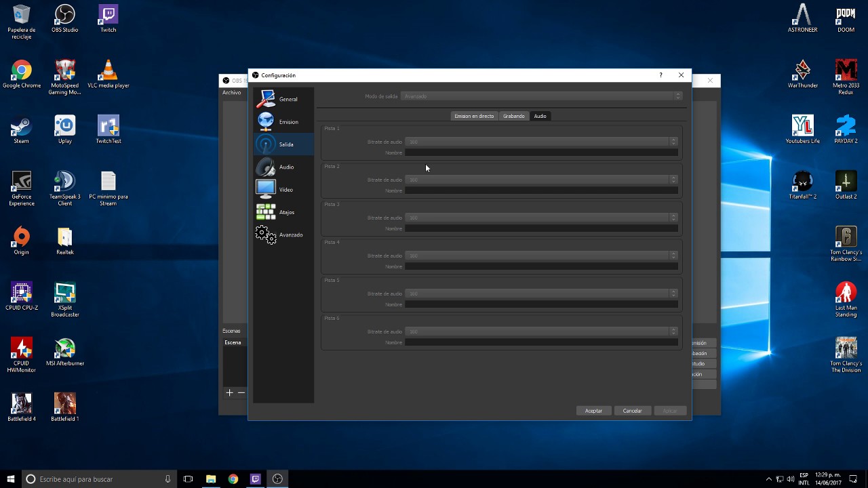This screenshot has height=488, width=868.
Task: Open the Atajos hotkeys section
Action: (x=283, y=212)
